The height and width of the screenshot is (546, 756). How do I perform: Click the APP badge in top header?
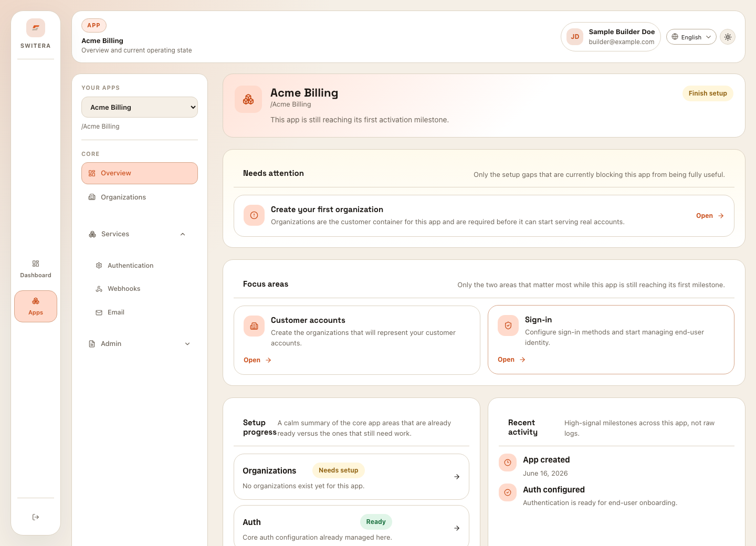(94, 25)
